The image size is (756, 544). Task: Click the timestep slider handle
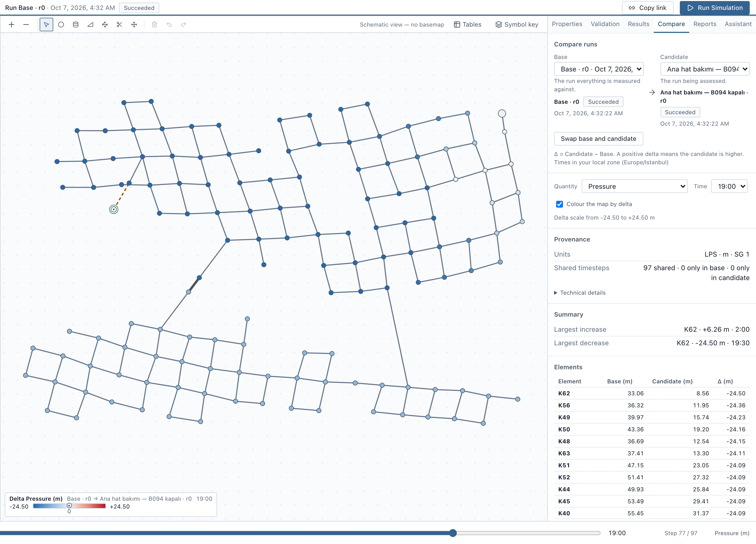[453, 533]
